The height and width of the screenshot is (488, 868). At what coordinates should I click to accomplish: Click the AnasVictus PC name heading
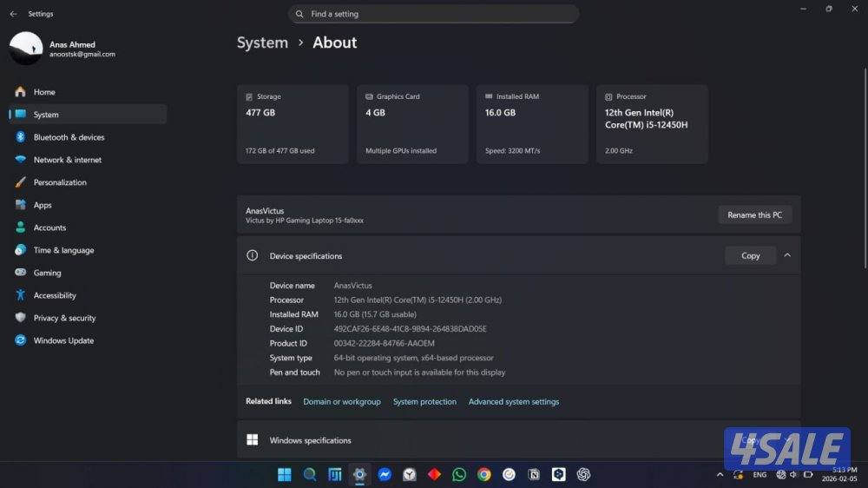coord(265,211)
